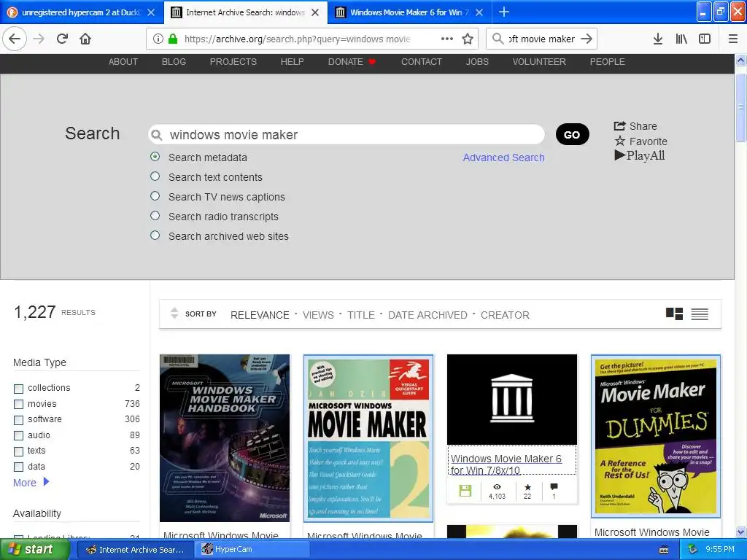Click the views eye icon on Movie Maker 6 card
The width and height of the screenshot is (747, 560).
(497, 487)
